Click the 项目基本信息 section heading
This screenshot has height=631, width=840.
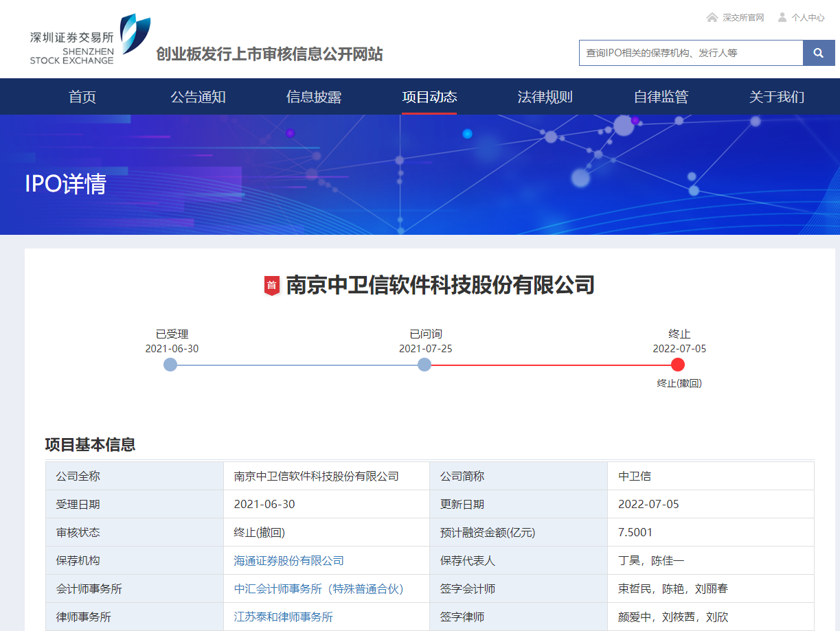click(x=90, y=445)
